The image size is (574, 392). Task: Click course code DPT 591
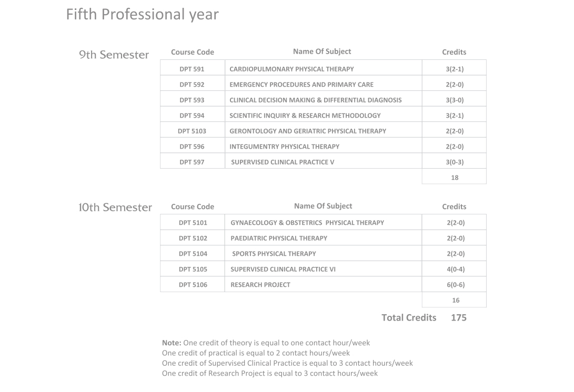coord(192,69)
